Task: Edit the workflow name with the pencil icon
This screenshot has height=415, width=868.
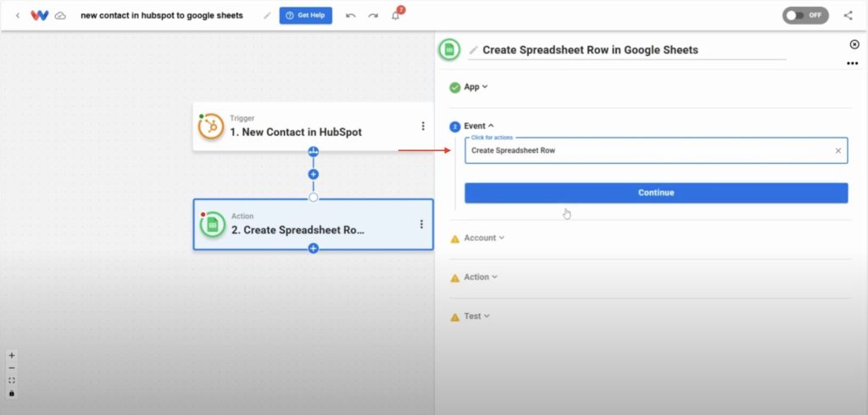Action: [267, 15]
